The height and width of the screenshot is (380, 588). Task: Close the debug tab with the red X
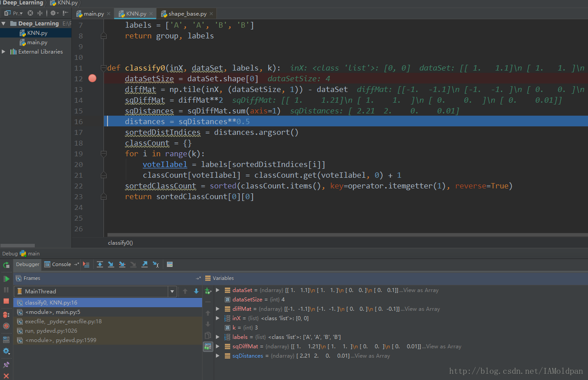tap(6, 376)
